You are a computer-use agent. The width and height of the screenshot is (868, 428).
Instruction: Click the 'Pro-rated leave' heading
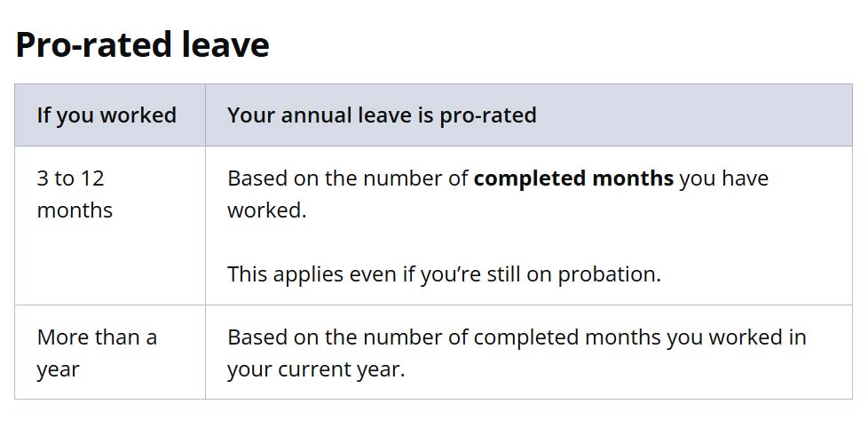pos(142,44)
